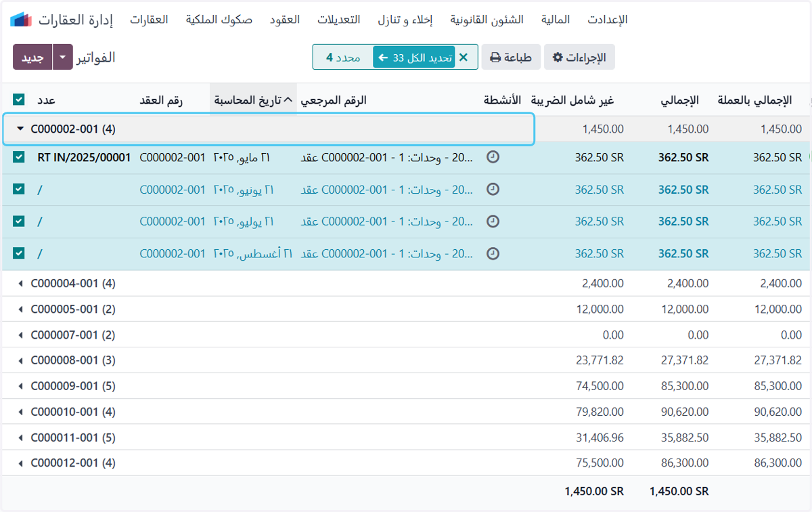Click the إدارة العقارات app title

click(76, 20)
